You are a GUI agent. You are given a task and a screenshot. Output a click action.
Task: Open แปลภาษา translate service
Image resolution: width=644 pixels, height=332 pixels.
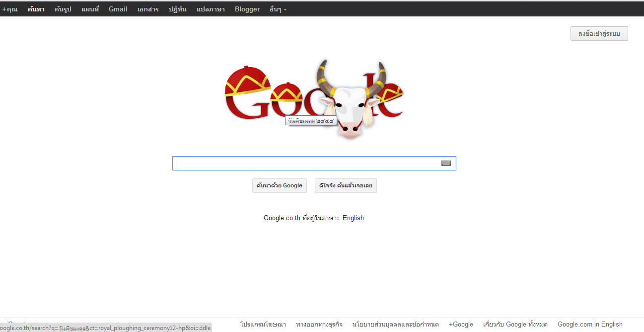coord(211,9)
